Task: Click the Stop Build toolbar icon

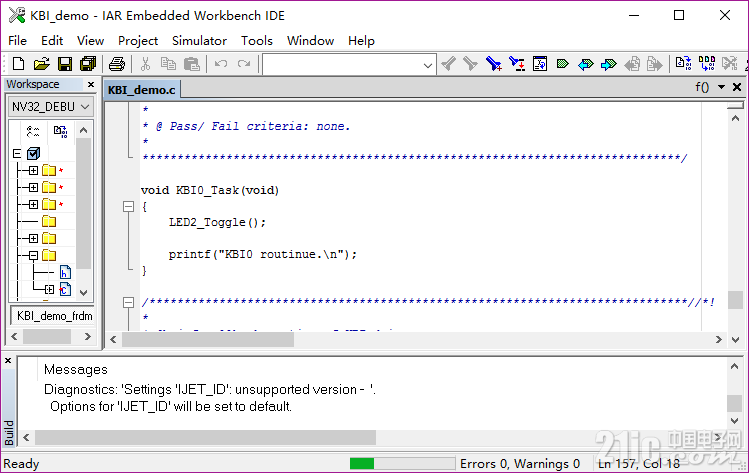Action: [730, 63]
